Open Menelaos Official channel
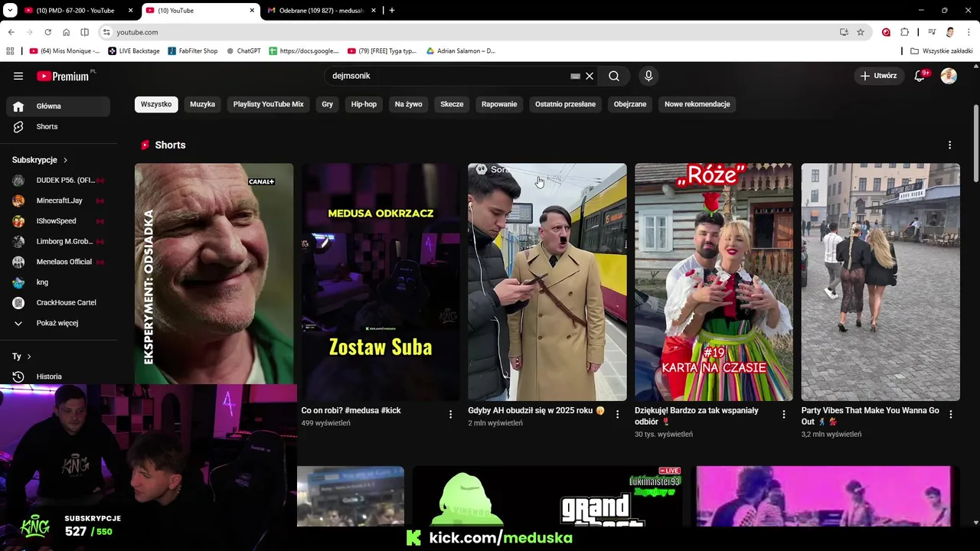980x551 pixels. 58,262
